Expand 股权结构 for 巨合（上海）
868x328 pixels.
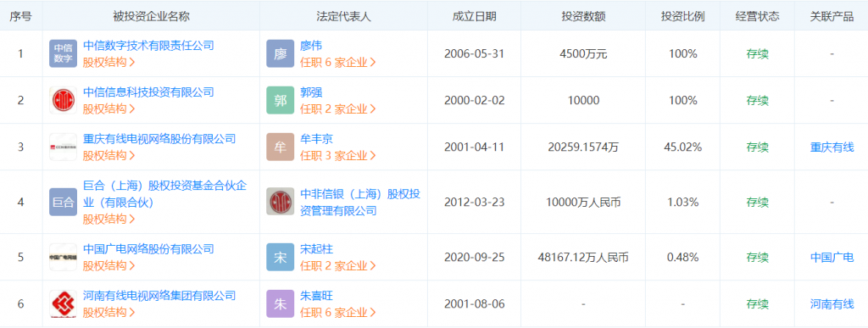pos(109,219)
